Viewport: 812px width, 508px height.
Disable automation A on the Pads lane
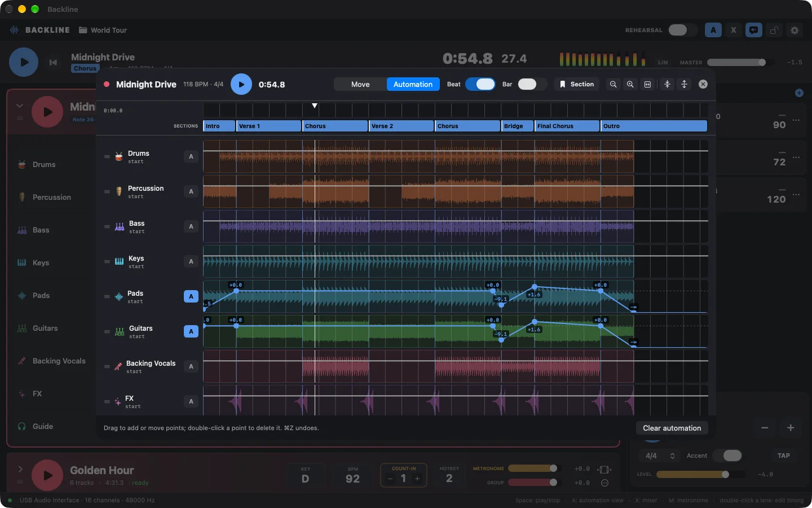tap(191, 296)
